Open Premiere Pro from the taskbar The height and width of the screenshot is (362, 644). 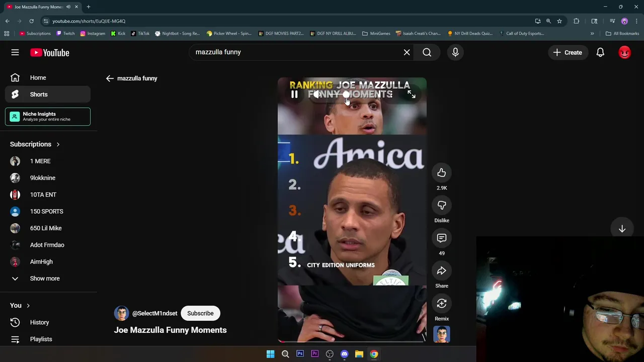coord(314,354)
